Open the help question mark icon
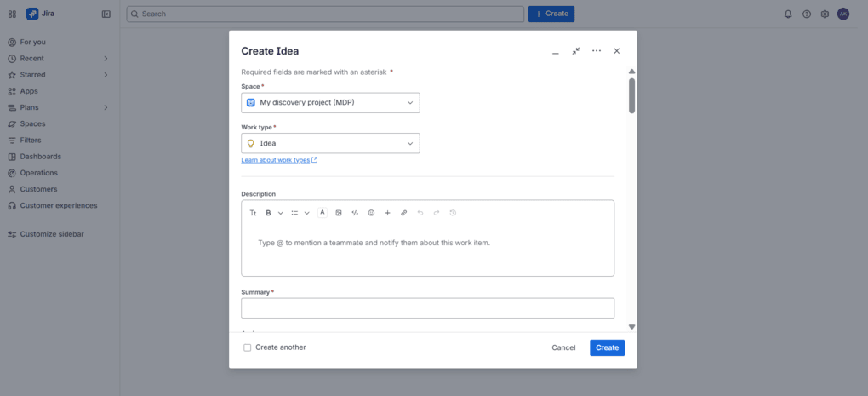This screenshot has width=868, height=396. click(807, 14)
